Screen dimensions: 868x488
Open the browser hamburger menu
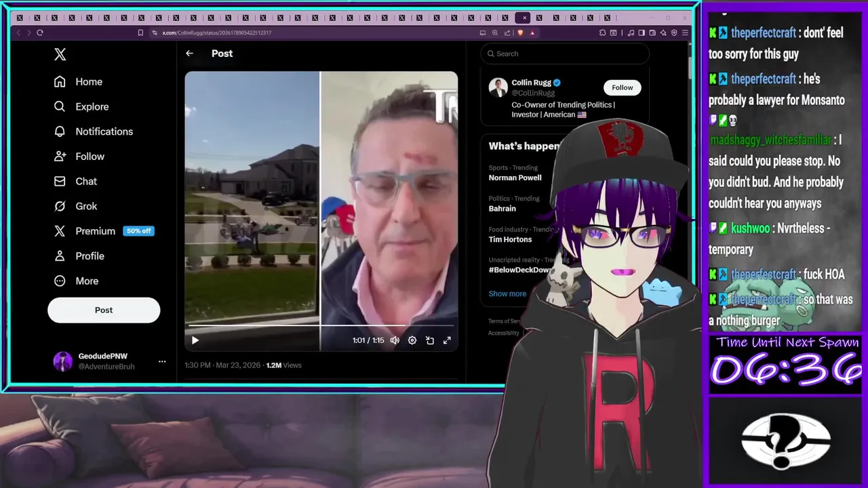coord(686,33)
